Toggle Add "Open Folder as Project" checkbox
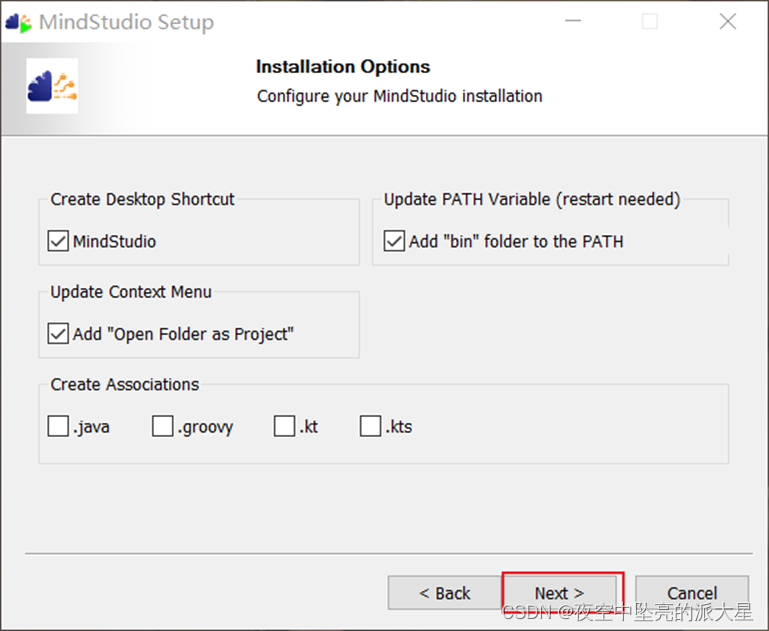Viewport: 769px width, 631px height. click(58, 334)
